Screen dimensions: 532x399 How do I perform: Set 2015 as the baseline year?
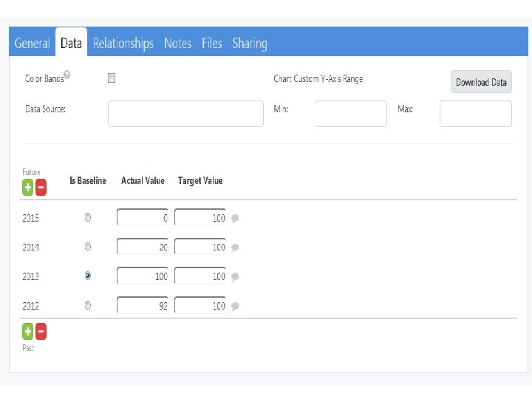[88, 217]
